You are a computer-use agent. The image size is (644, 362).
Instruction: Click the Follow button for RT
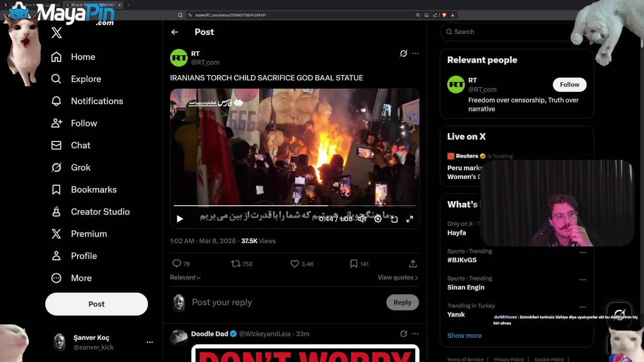point(570,84)
